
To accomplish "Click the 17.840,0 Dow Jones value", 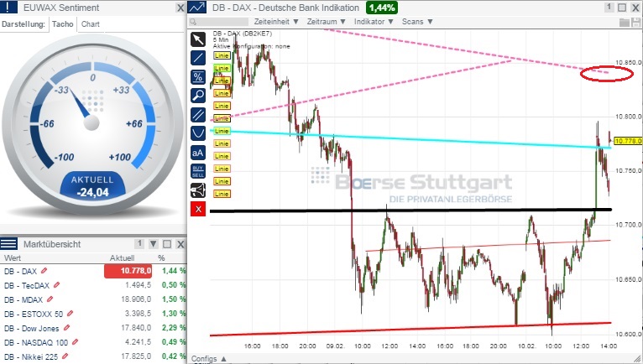I will (x=136, y=328).
